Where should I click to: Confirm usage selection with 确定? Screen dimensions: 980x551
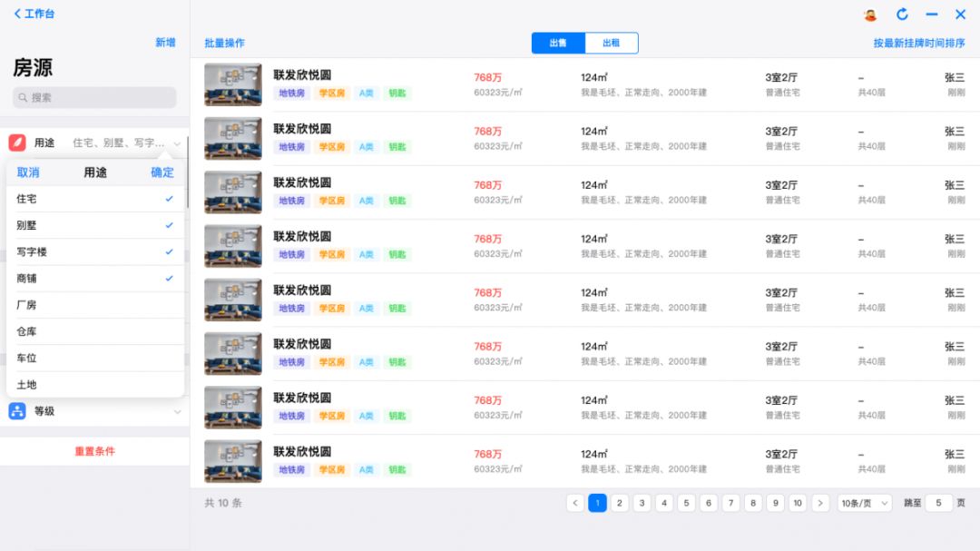tap(162, 172)
